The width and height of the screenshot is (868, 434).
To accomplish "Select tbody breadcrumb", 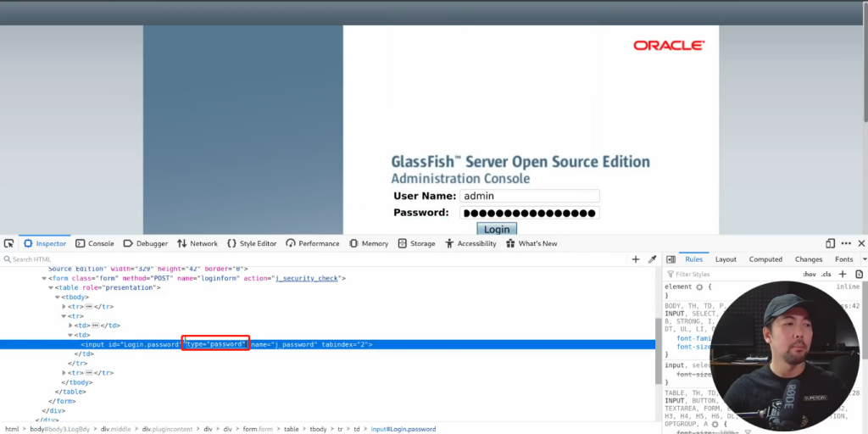I will point(319,429).
